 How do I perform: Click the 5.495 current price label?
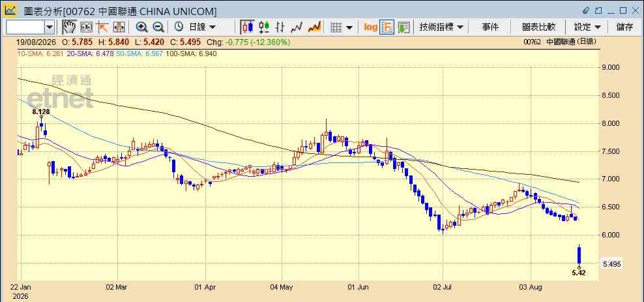pyautogui.click(x=612, y=264)
